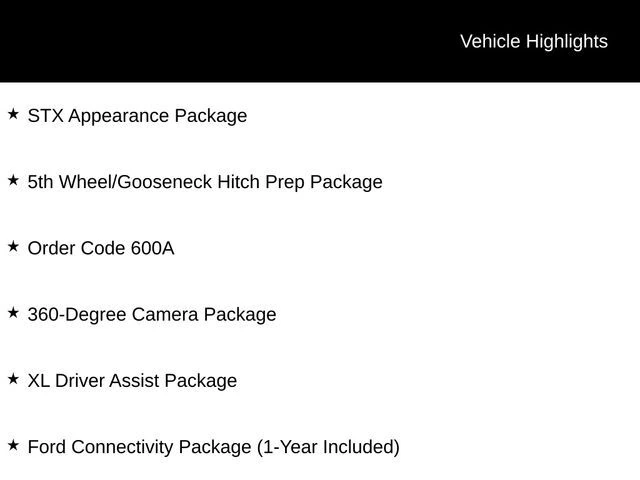Click the star next to XL Driver Assist Package
Screen dimensions: 640x480
click(13, 379)
